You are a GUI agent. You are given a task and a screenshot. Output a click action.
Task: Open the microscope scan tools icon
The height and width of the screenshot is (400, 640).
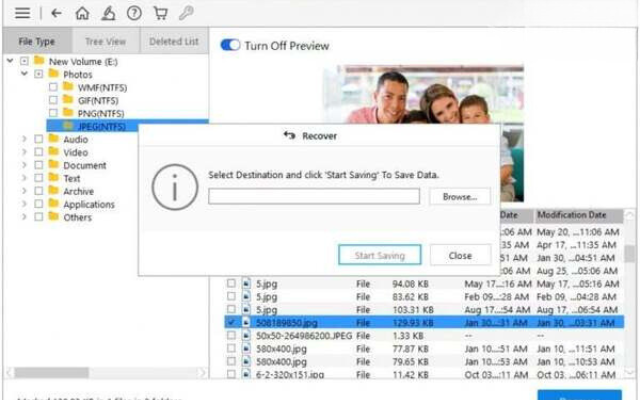[x=108, y=13]
